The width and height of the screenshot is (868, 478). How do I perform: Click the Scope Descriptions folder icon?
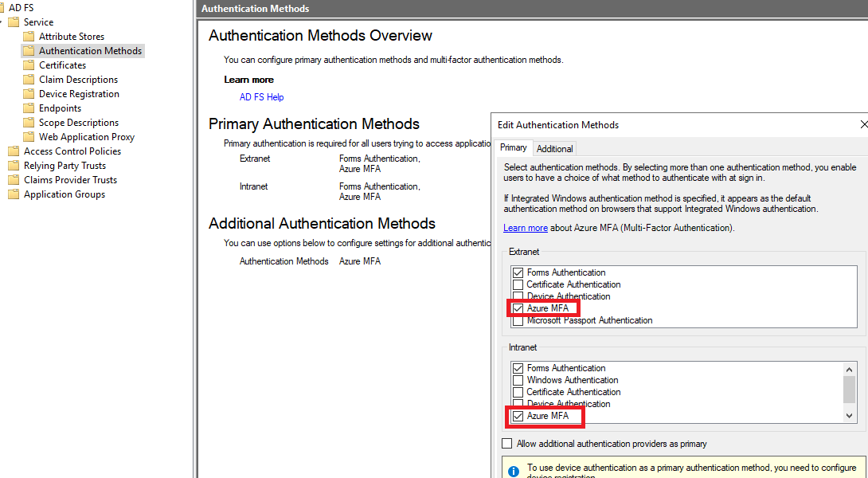point(29,123)
